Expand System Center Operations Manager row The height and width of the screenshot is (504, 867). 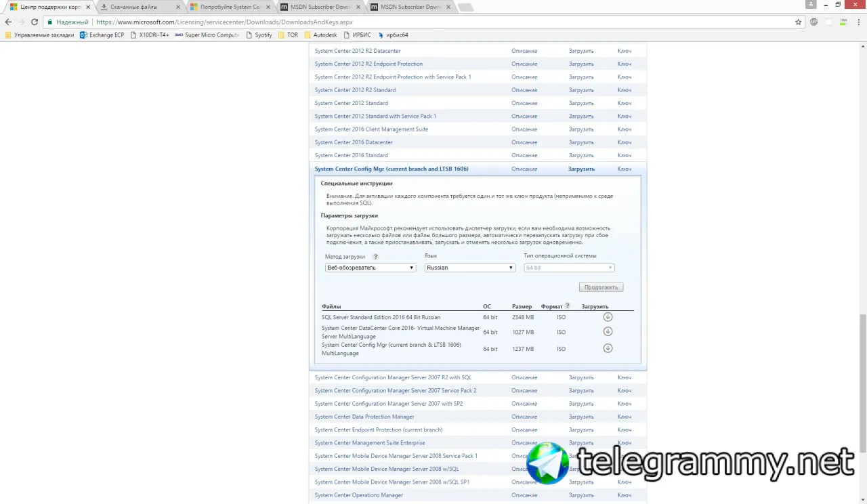coord(359,495)
